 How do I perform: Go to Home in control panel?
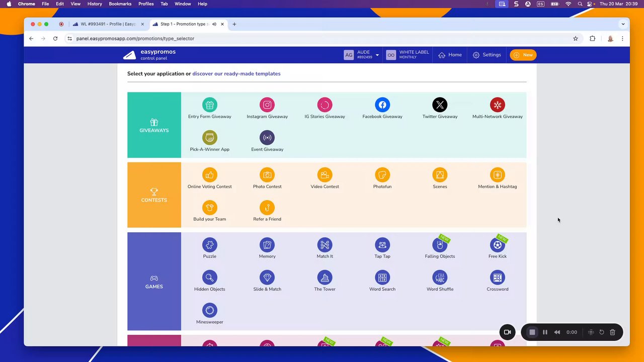tap(450, 55)
